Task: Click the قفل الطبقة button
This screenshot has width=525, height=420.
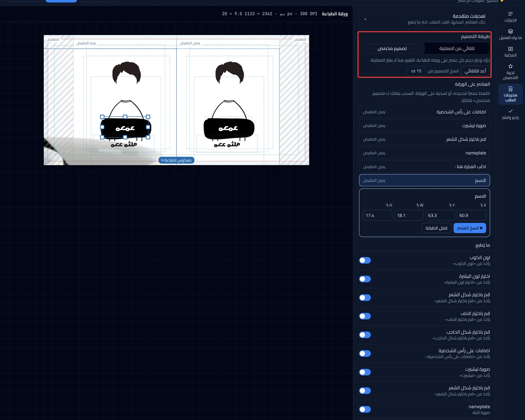Action: pos(436,228)
